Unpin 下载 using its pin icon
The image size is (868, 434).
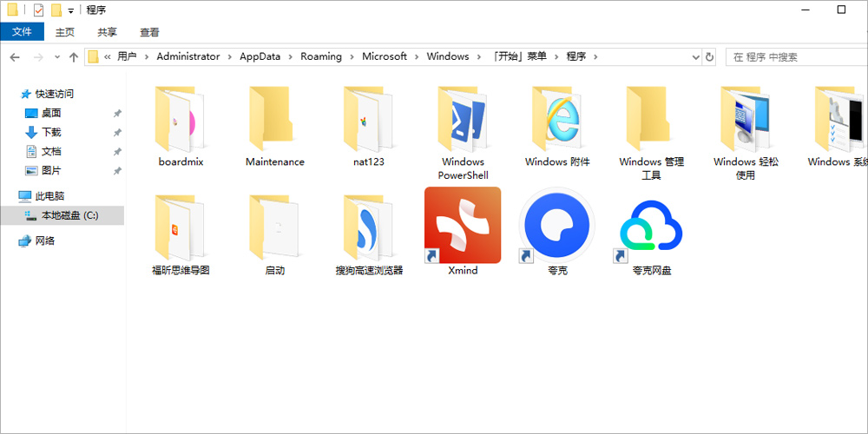point(117,133)
